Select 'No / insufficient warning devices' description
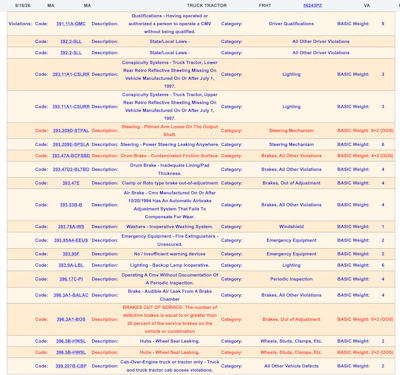 (170, 254)
